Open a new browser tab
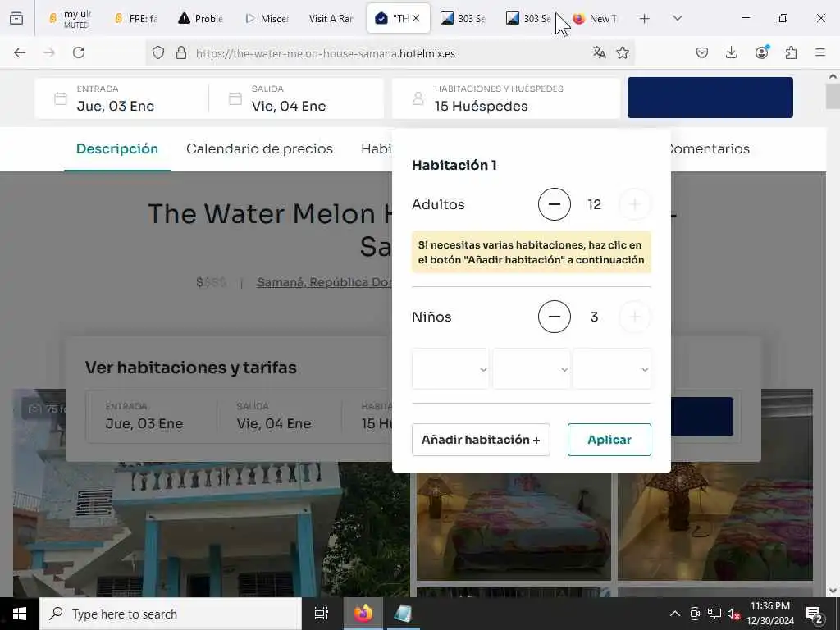This screenshot has height=630, width=840. pyautogui.click(x=645, y=18)
